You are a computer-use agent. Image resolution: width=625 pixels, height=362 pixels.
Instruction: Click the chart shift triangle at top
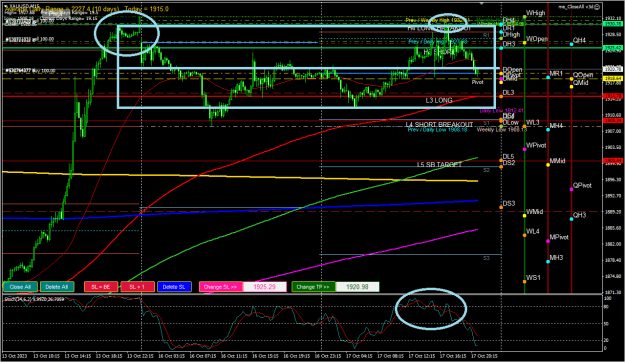(x=482, y=4)
